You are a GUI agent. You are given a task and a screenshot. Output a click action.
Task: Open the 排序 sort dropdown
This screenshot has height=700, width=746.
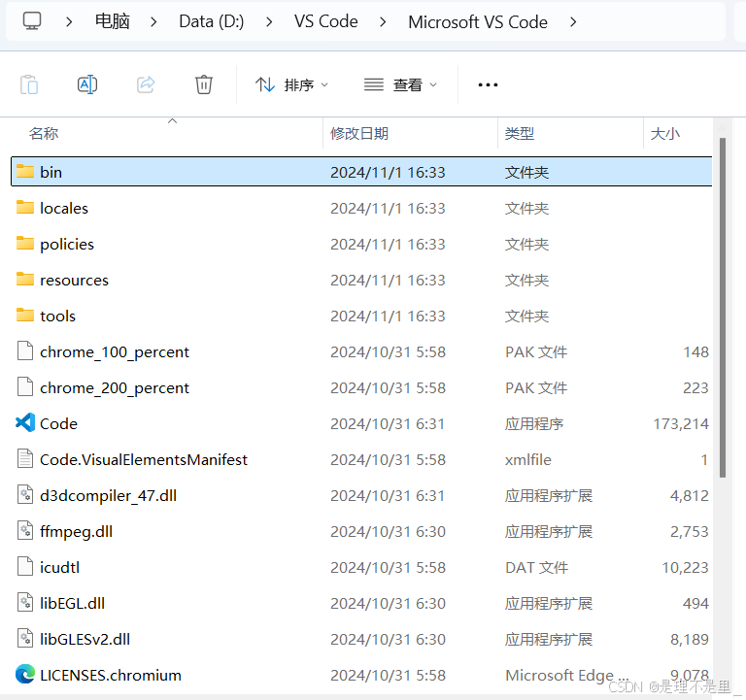[291, 85]
